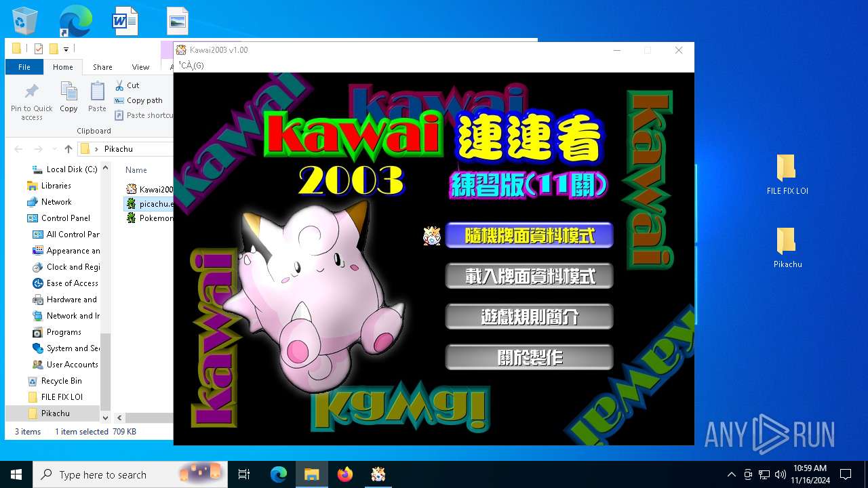This screenshot has height=488, width=868.
Task: Select User Accounts tree entry
Action: pos(66,365)
